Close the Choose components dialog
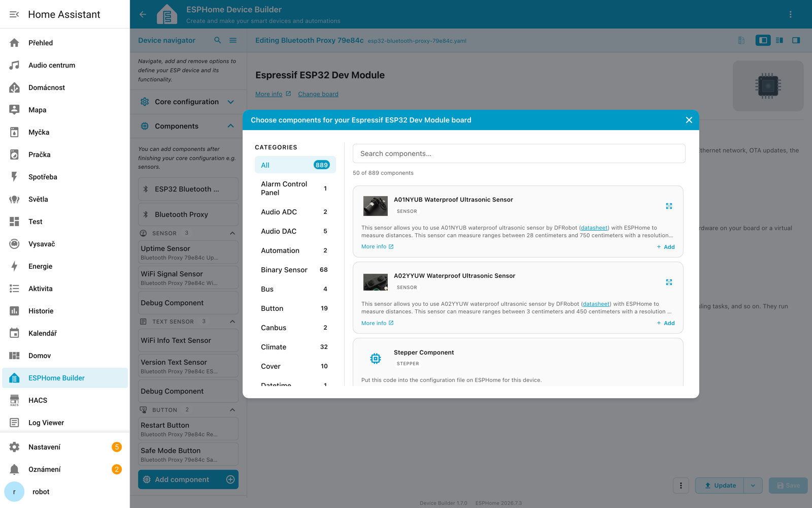 tap(689, 120)
